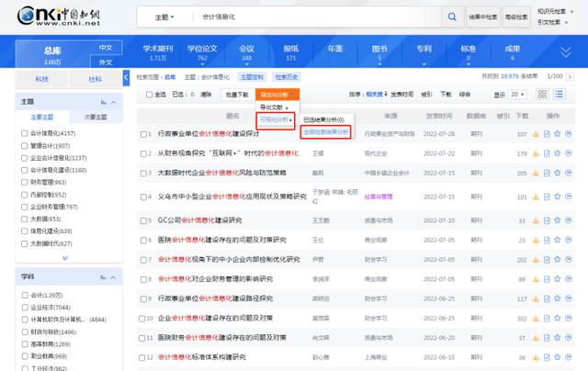Screen dimensions: 588x371
Task: Download row 8 article 对企业财务管理的影响研究
Action: coord(536,279)
